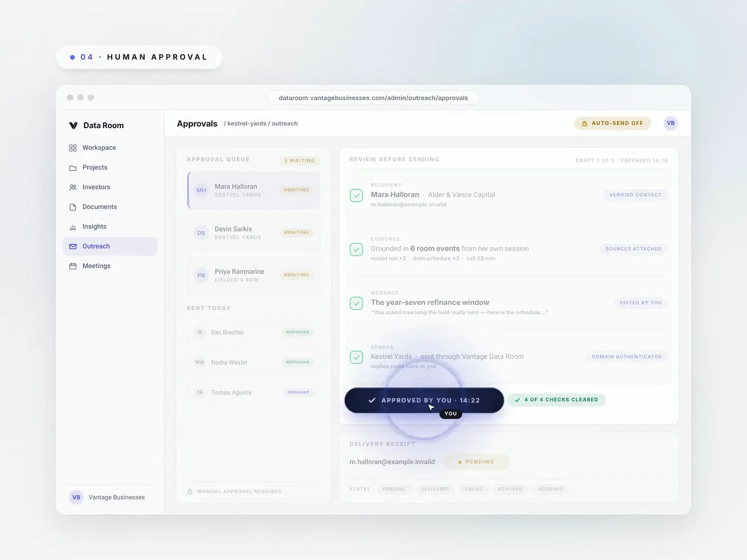747x560 pixels.
Task: Click the lock icon in AUTO-SEND badge
Action: click(x=585, y=123)
